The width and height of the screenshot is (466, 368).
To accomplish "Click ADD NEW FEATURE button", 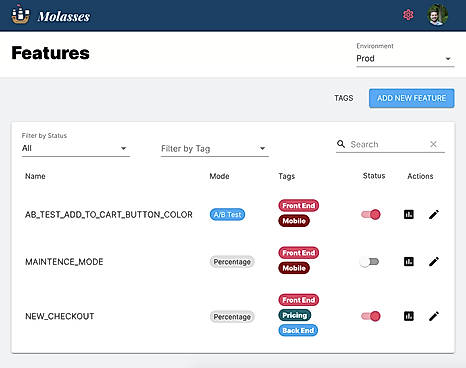I will (x=411, y=98).
